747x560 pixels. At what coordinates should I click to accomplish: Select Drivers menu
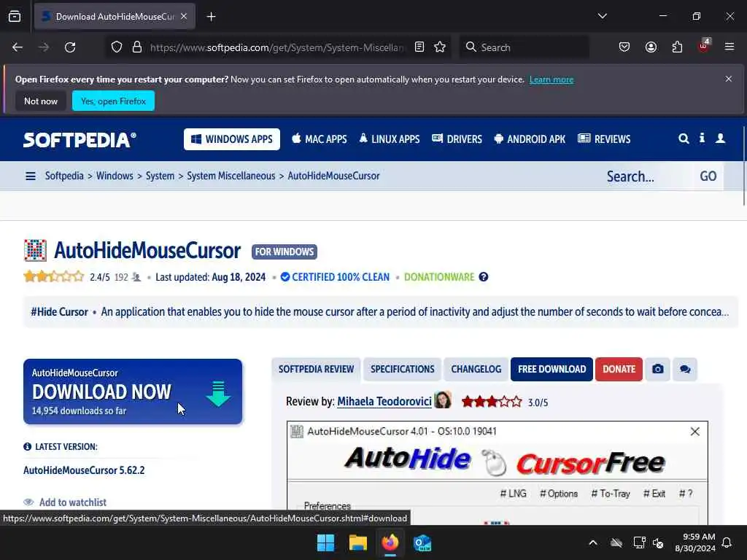click(457, 139)
